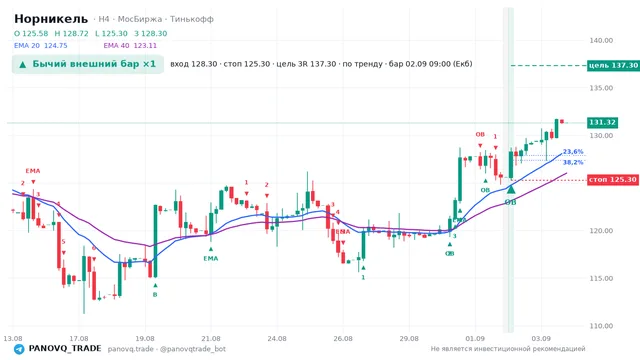Click the "17.08" date axis label

(79, 338)
